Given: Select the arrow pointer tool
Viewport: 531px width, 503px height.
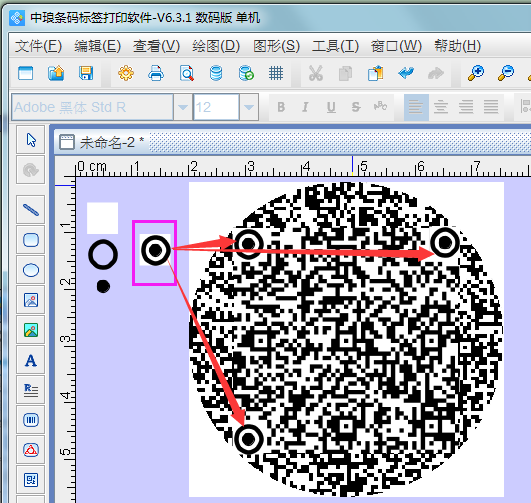Looking at the screenshot, I should click(x=31, y=140).
